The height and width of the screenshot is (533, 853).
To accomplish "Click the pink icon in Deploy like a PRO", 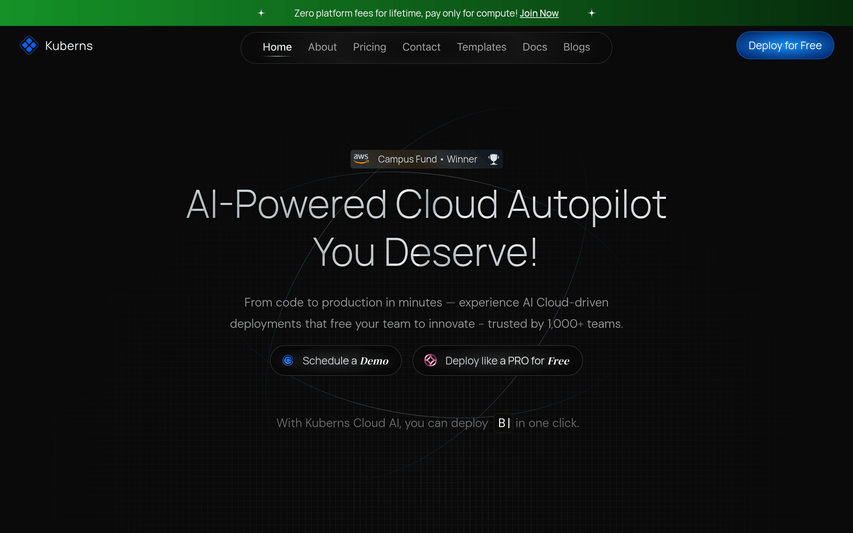I will point(431,361).
